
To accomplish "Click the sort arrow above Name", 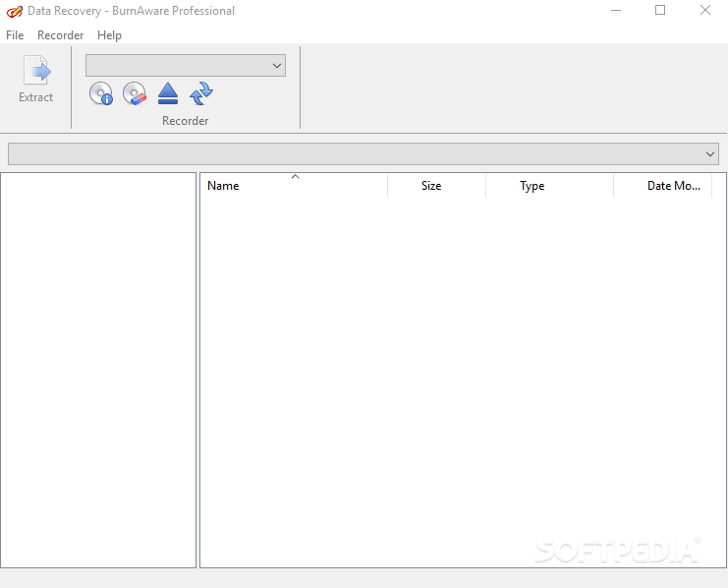I will [x=295, y=177].
